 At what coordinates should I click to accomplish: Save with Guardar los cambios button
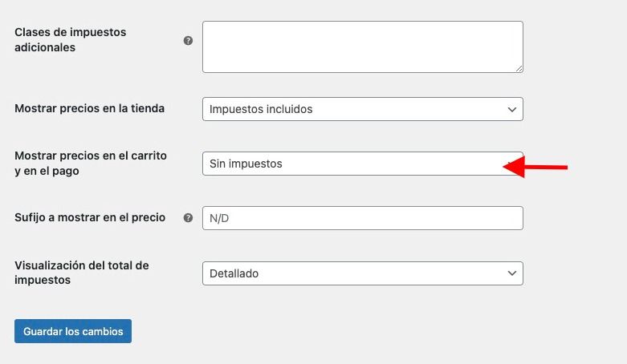tap(73, 331)
